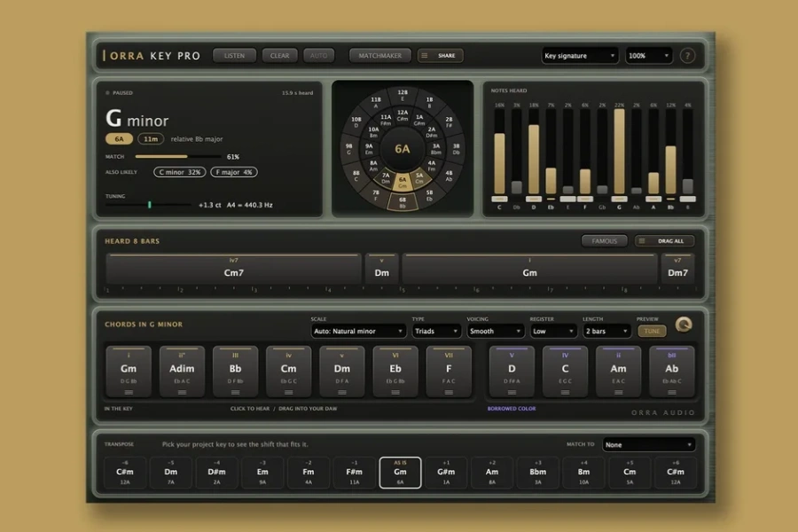Open the help question mark icon

(687, 56)
